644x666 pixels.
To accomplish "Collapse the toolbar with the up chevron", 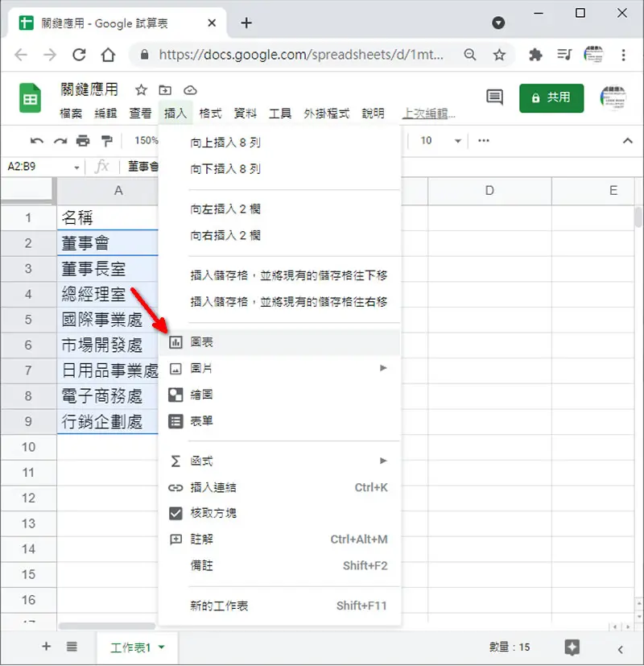I will pos(627,141).
